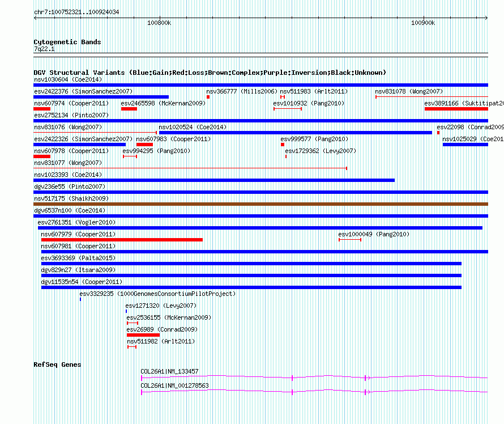The image size is (504, 424).
Task: Select the esv22098 (Conrad2009) variant marker
Action: click(438, 133)
